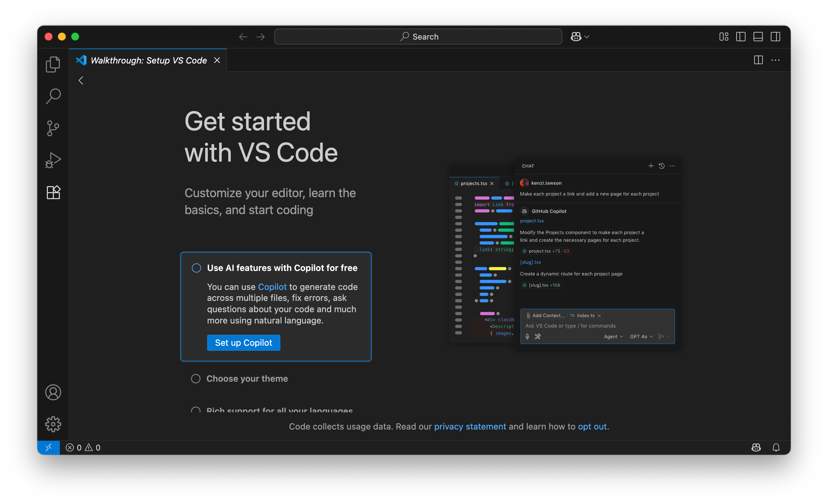Open the Accounts menu icon
The image size is (828, 504).
tap(53, 392)
